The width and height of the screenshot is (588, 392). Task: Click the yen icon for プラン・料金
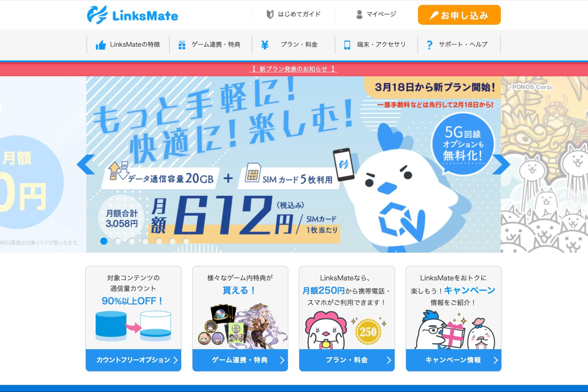click(265, 45)
